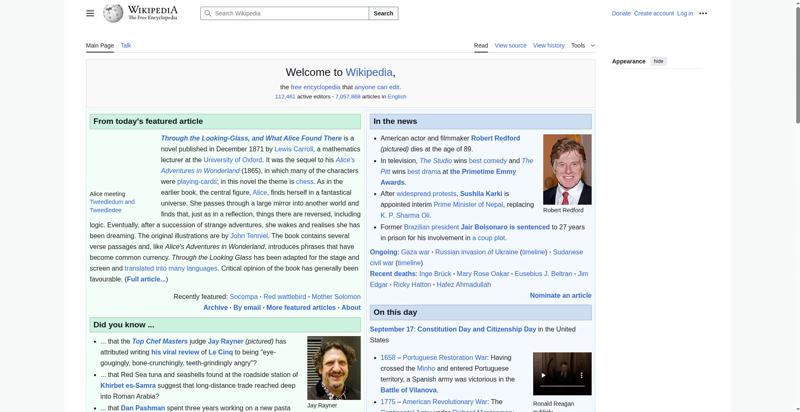Open the University of Oxford link
The height and width of the screenshot is (412, 800).
click(233, 160)
